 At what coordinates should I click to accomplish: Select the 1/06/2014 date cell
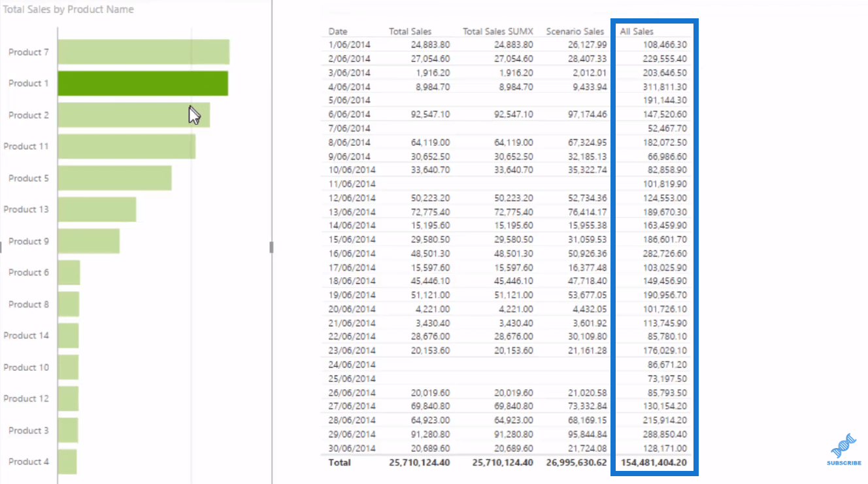pyautogui.click(x=349, y=44)
